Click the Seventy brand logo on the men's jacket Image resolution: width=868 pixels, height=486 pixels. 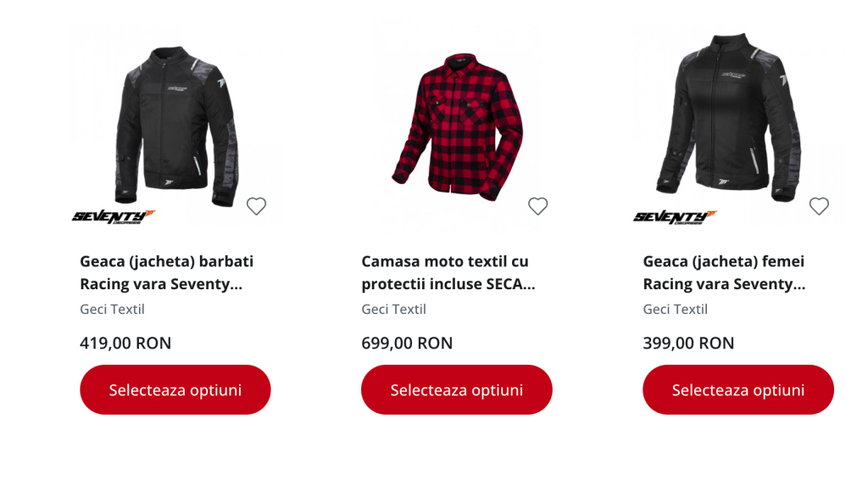point(114,216)
